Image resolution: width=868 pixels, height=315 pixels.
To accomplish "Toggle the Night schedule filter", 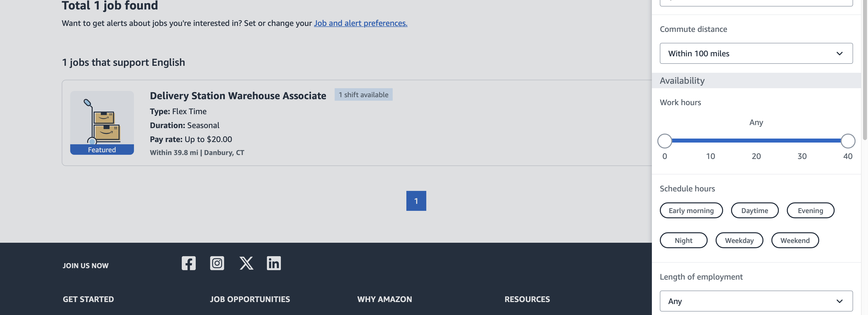I will [683, 240].
